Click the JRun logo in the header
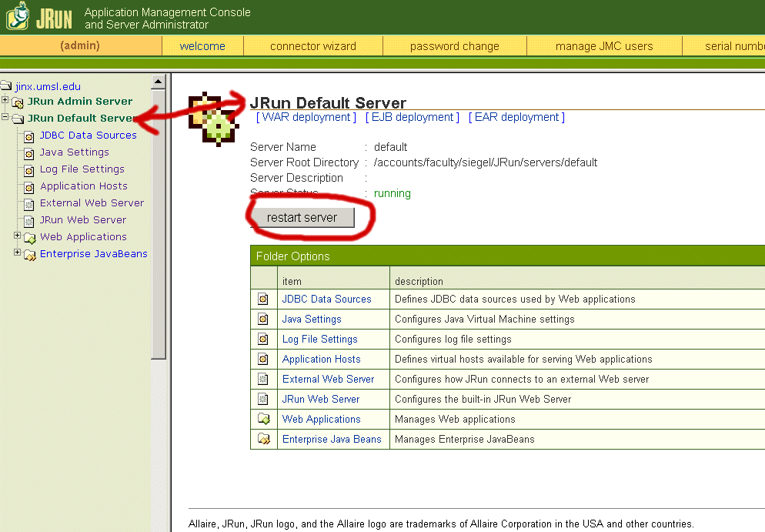 click(39, 16)
